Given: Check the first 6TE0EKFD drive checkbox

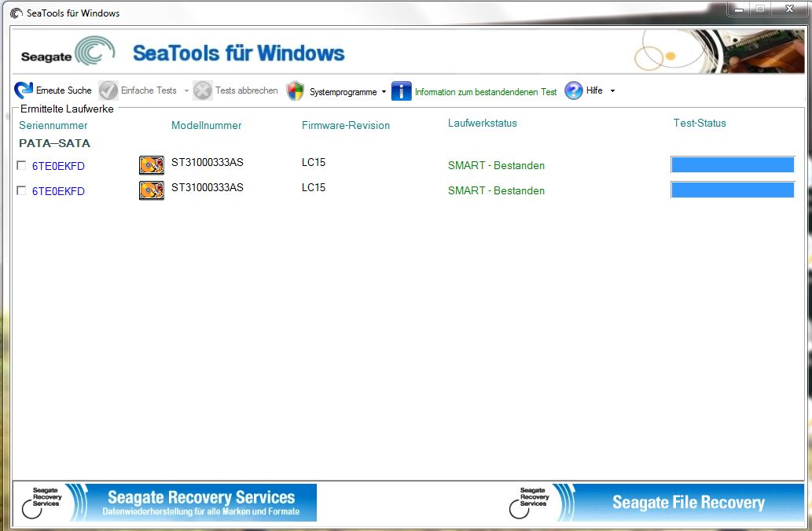Looking at the screenshot, I should tap(21, 165).
